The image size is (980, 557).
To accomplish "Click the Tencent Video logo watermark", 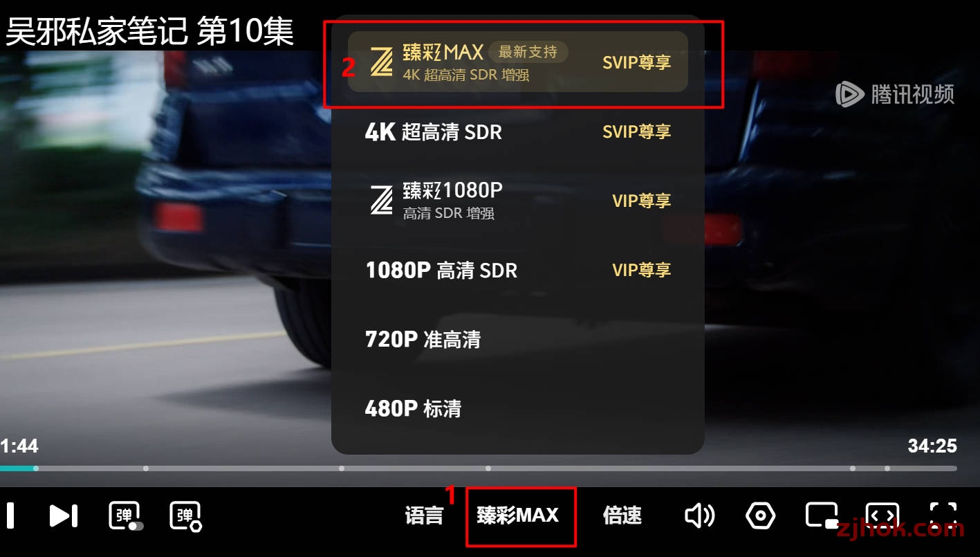I will pyautogui.click(x=895, y=93).
